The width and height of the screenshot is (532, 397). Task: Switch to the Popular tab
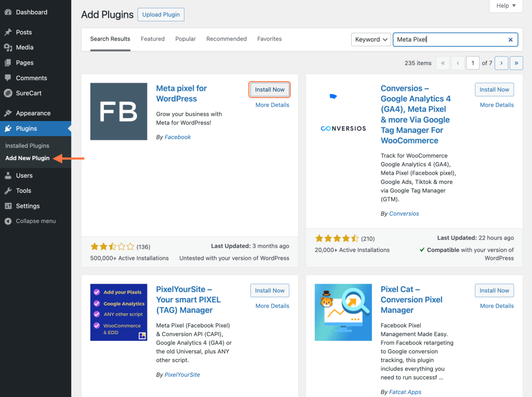pyautogui.click(x=185, y=39)
